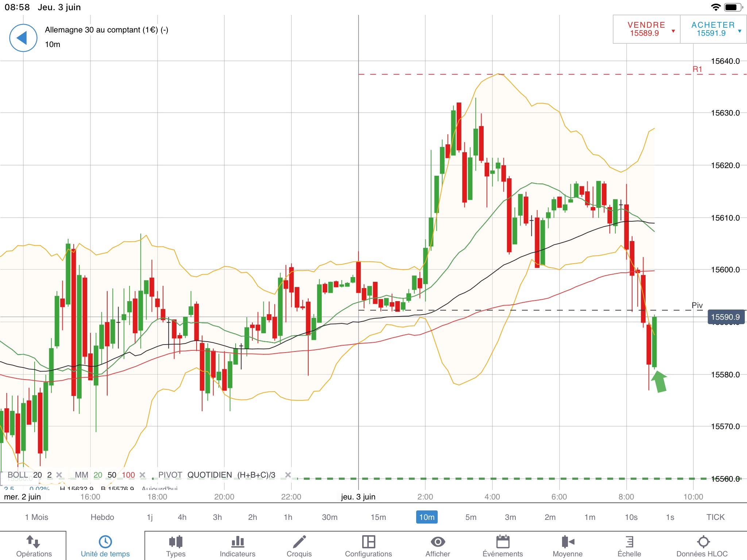The image size is (747, 560).
Task: Expand the VENDRE price dropdown arrow
Action: pyautogui.click(x=673, y=31)
